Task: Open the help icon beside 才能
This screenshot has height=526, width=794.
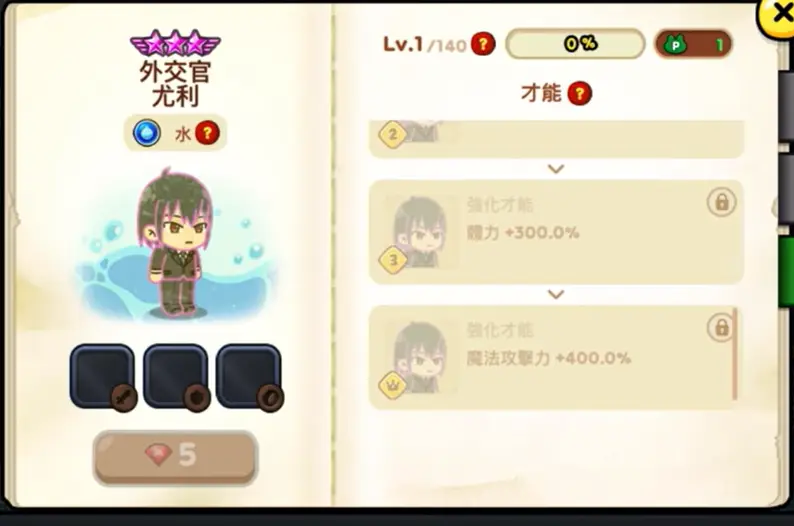Action: point(580,94)
